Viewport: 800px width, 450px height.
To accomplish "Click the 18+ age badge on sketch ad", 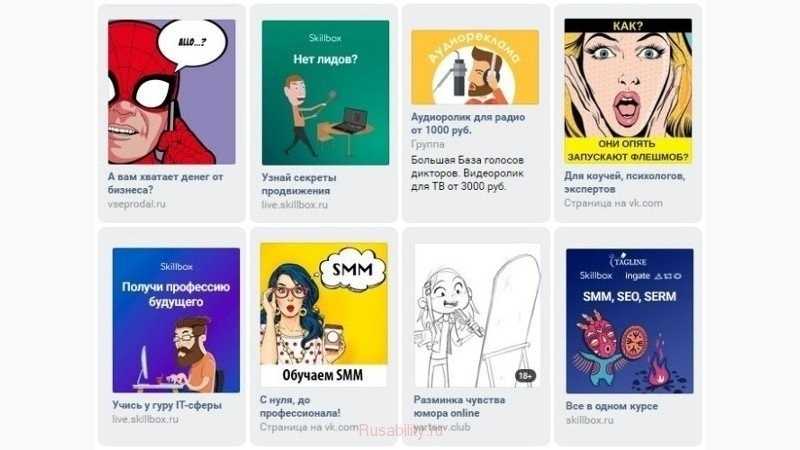I will click(x=526, y=376).
